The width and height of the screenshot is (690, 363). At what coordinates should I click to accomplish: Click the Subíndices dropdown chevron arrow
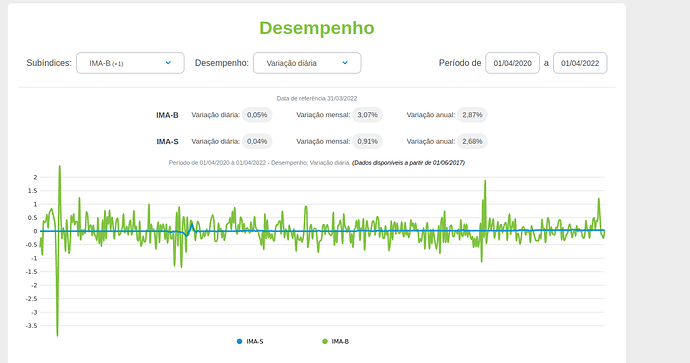click(168, 63)
